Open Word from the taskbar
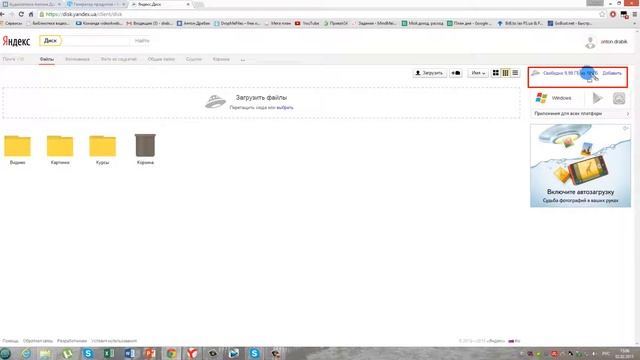The height and width of the screenshot is (360, 640). click(x=130, y=353)
